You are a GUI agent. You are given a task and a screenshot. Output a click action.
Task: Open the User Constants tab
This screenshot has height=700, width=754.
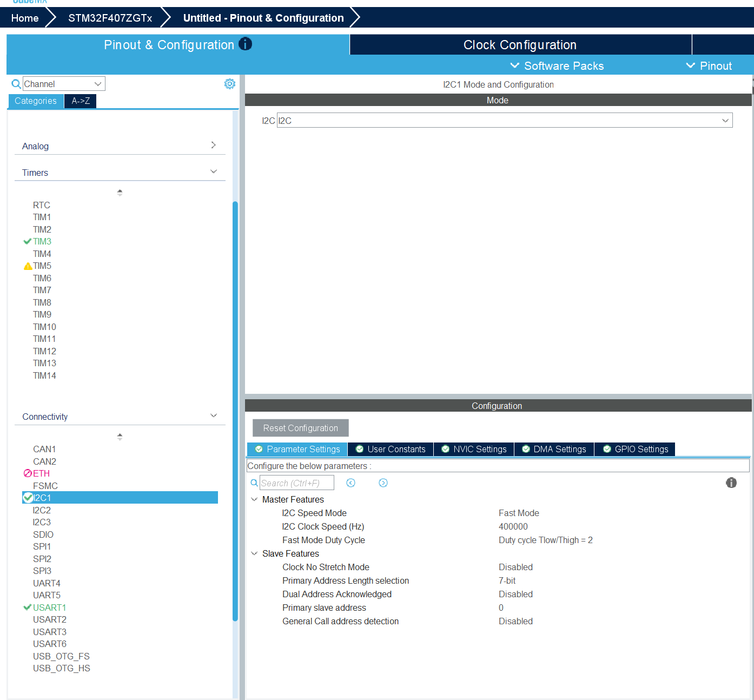391,450
